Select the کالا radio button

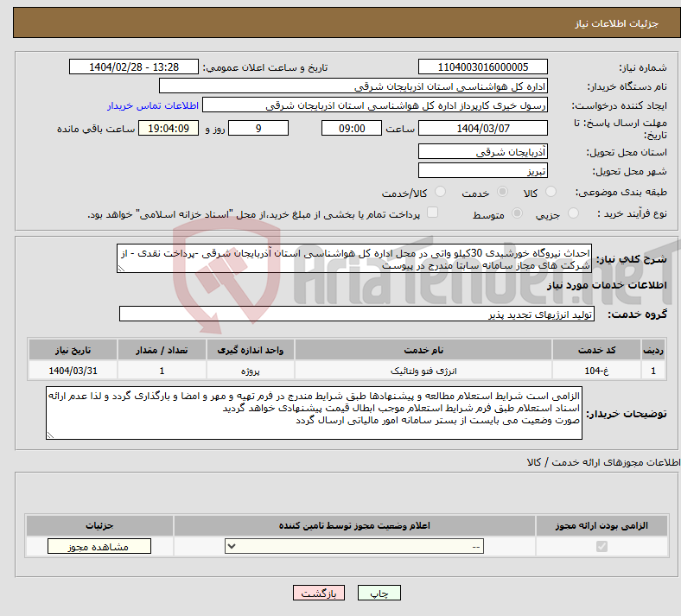pos(551,192)
